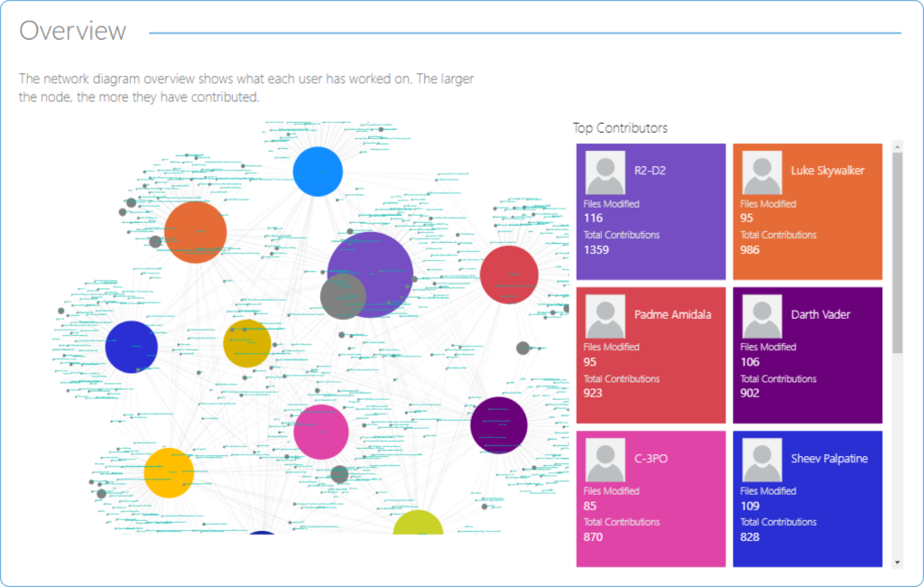Viewport: 924px width, 587px height.
Task: Click R2-D2's avatar picture
Action: pos(605,172)
